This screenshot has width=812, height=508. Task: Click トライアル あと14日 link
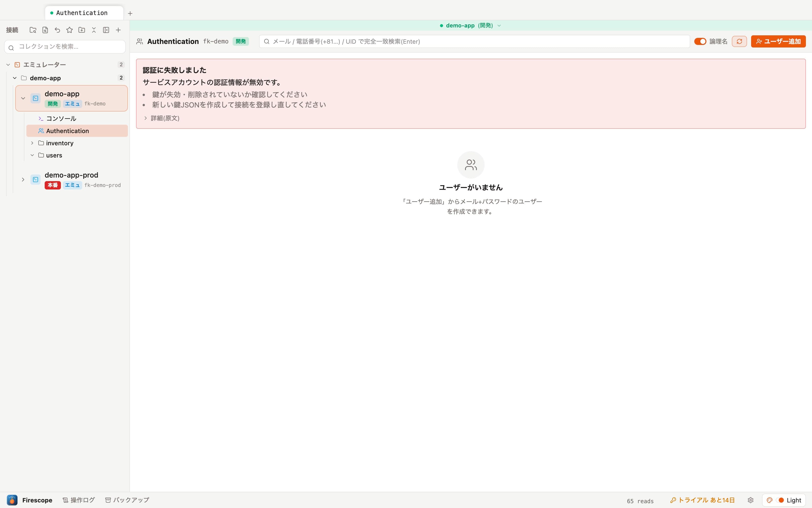point(702,500)
